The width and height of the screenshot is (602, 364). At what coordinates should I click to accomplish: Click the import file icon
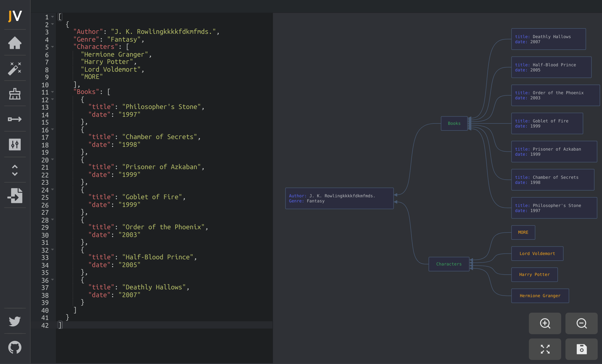click(x=15, y=195)
